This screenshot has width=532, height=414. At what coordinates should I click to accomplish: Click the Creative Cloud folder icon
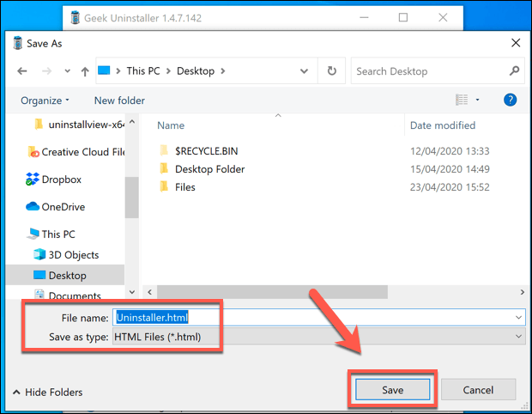[x=33, y=152]
